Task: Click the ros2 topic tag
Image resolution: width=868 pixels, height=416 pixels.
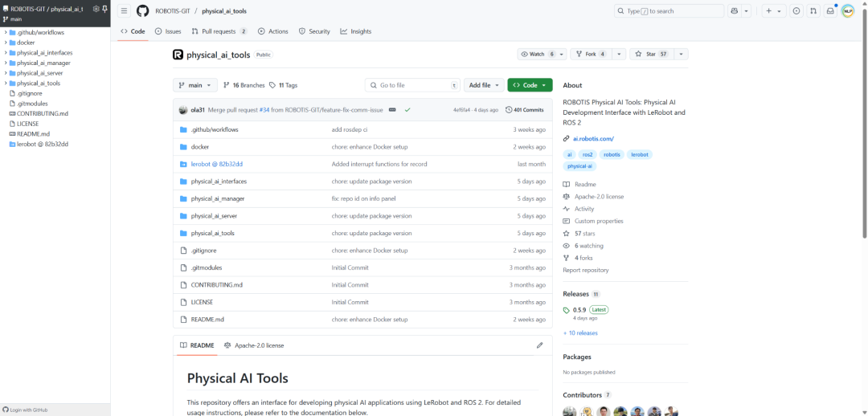Action: (x=588, y=155)
